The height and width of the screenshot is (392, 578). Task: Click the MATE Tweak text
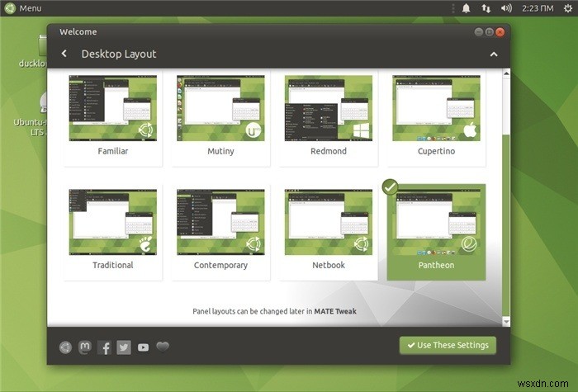335,311
